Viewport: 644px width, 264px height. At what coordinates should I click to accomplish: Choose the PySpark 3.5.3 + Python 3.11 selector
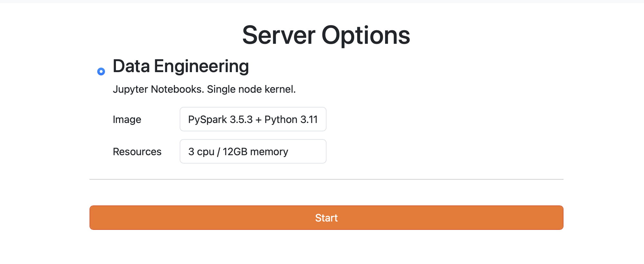click(x=253, y=119)
